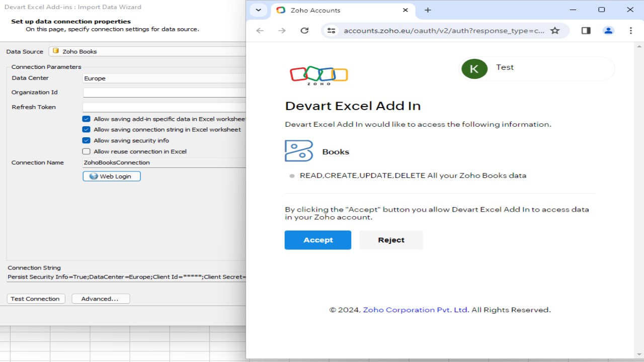This screenshot has height=362, width=644.
Task: Open Zoho Corporation Pvt. Ltd. link
Action: point(416,310)
